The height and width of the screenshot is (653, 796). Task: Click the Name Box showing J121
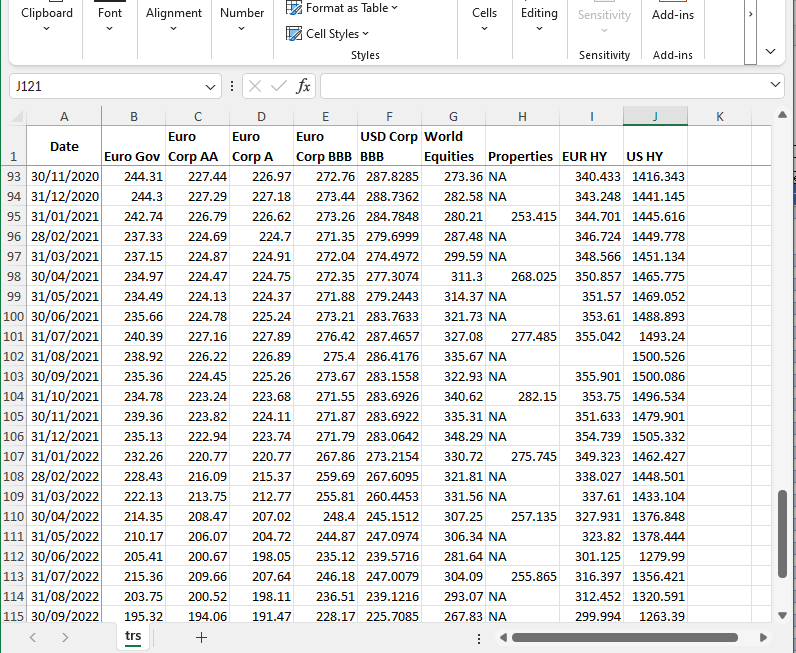pyautogui.click(x=107, y=86)
